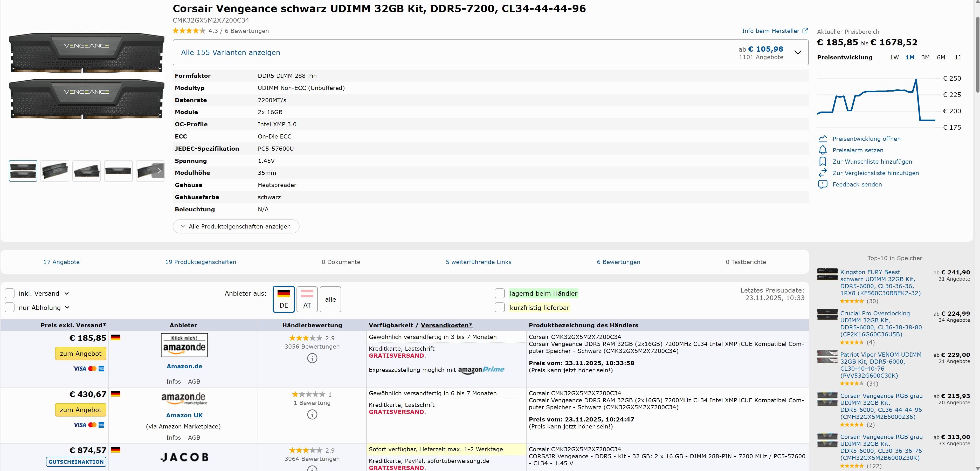The height and width of the screenshot is (471, 980).
Task: Click the wishlist bookmark icon
Action: point(823,161)
